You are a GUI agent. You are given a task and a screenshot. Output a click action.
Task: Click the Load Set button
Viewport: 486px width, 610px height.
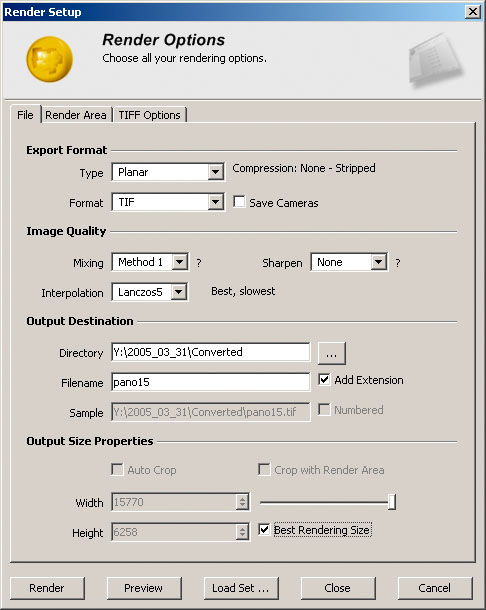click(x=241, y=588)
